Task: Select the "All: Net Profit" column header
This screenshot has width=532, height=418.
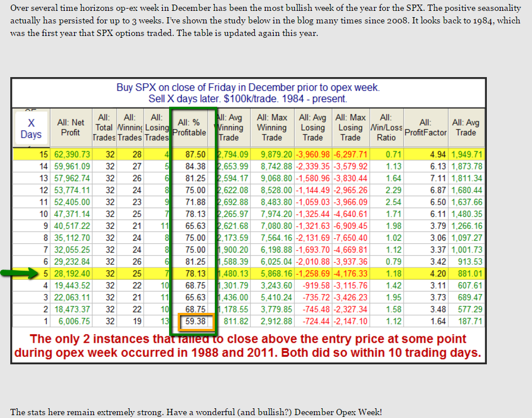Action: tap(71, 127)
